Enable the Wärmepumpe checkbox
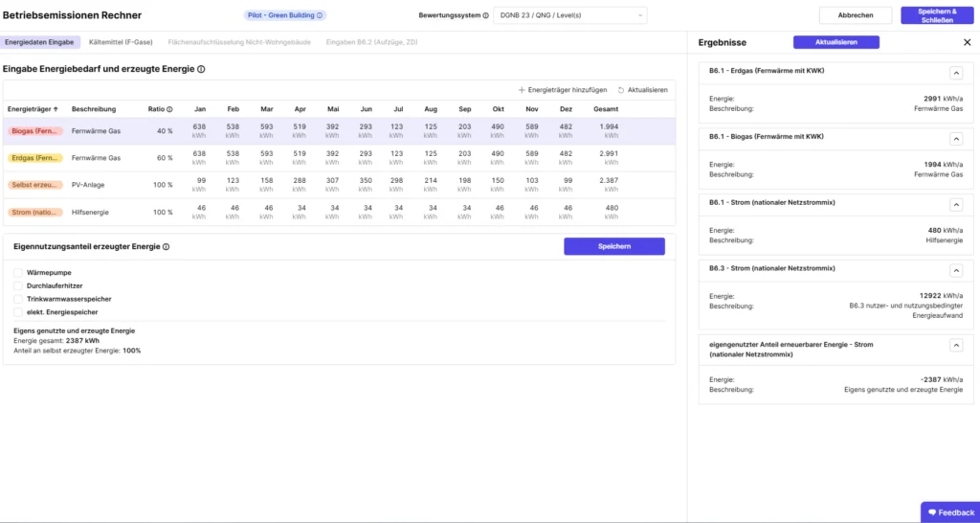 18,273
